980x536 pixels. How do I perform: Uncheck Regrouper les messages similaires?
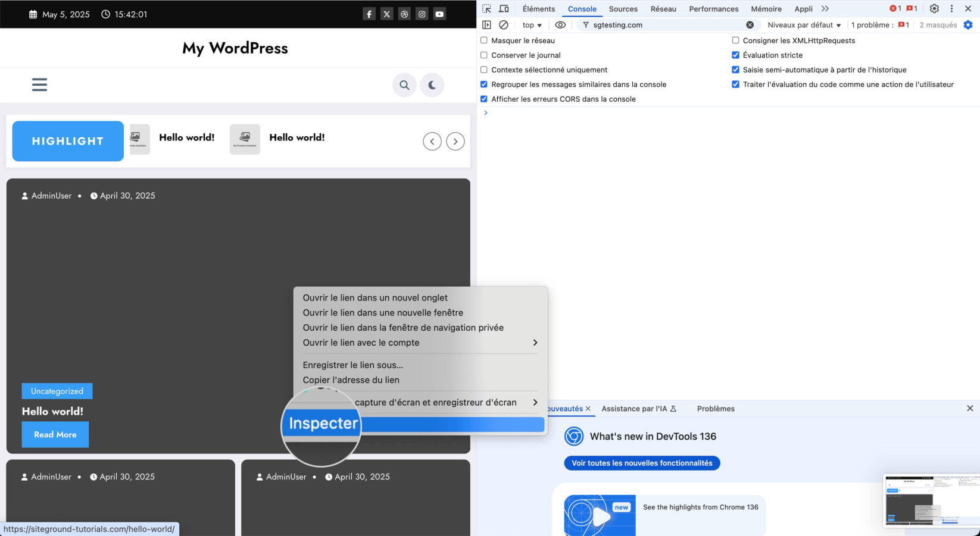[484, 84]
